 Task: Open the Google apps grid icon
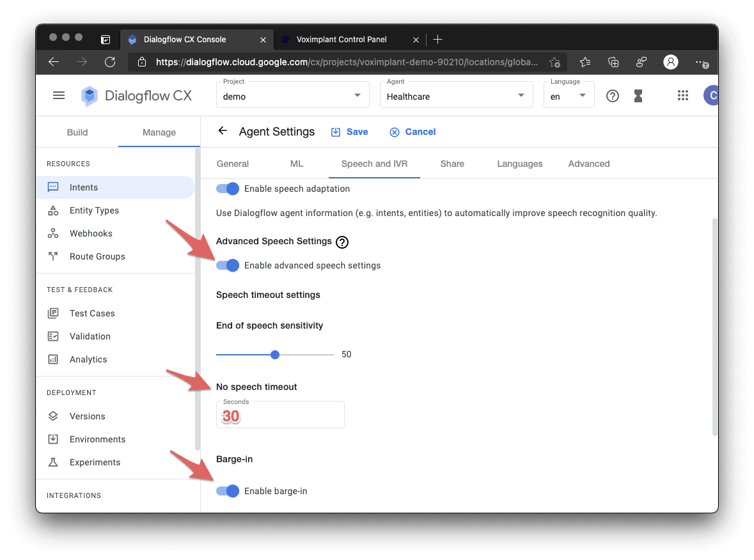click(x=683, y=96)
